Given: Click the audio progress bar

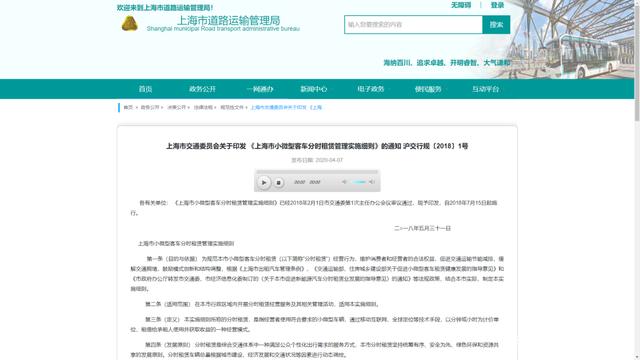Looking at the screenshot, I should (317, 172).
